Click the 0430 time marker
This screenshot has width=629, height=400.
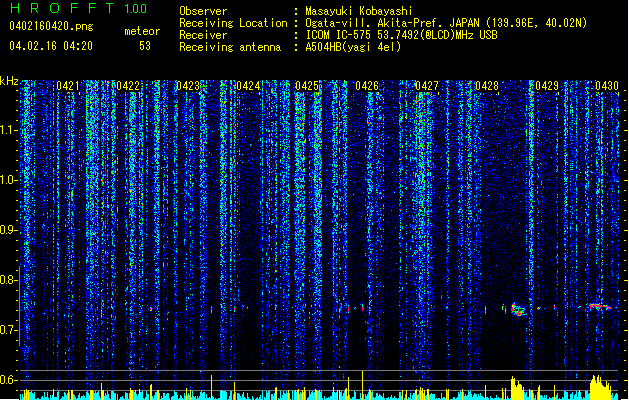[x=607, y=86]
